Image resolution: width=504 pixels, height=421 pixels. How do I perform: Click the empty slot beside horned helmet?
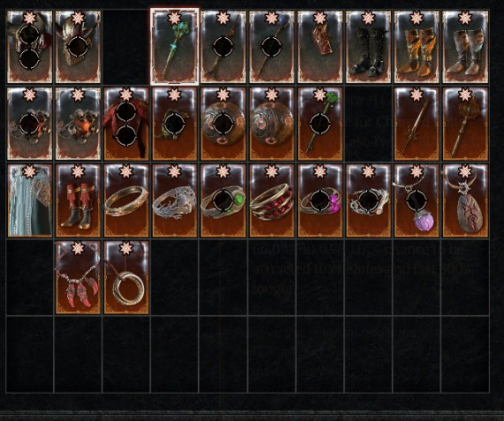coord(126,47)
